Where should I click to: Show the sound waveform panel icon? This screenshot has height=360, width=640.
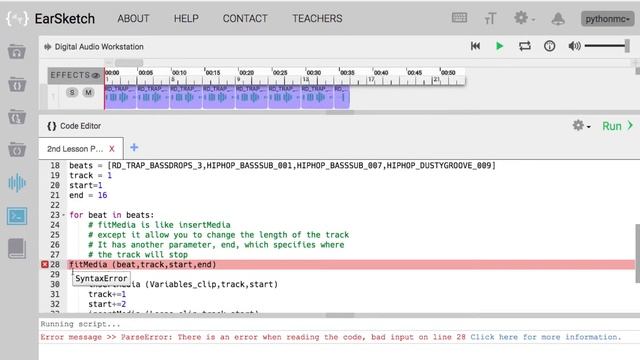point(17,183)
